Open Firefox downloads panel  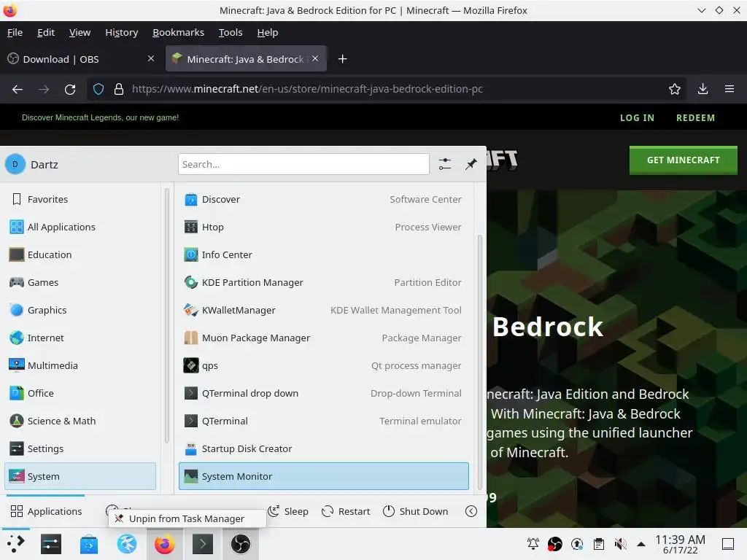703,89
